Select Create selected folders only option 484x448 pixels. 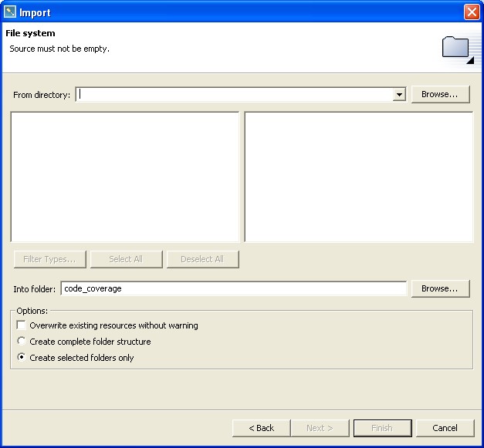(22, 358)
